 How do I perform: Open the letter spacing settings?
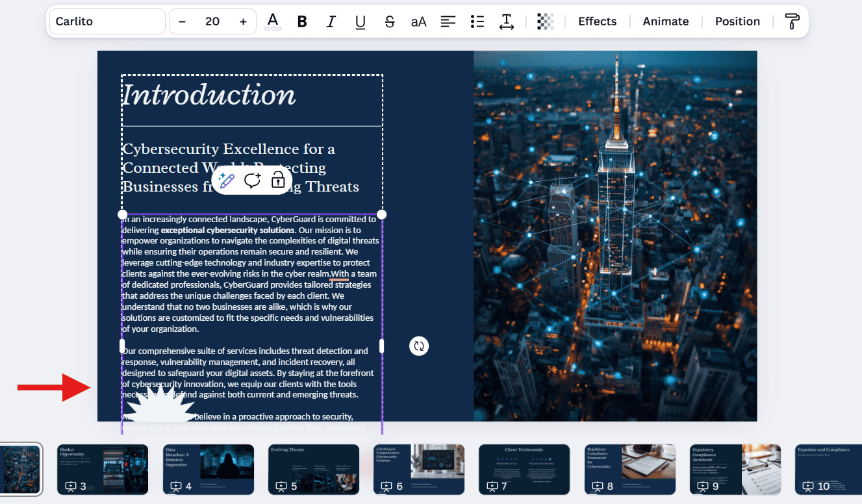506,21
